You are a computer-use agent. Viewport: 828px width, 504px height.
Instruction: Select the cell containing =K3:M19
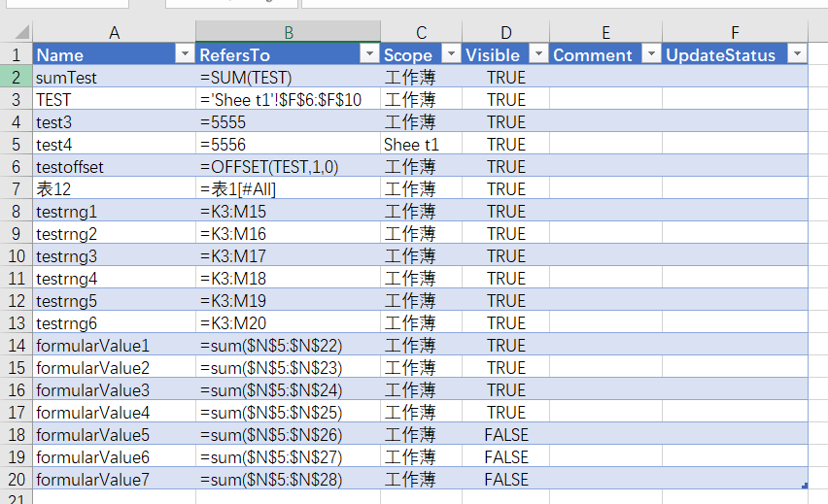coord(289,301)
